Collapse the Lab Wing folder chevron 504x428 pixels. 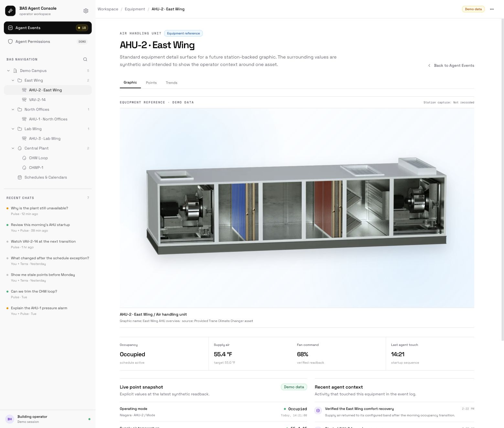coord(13,129)
